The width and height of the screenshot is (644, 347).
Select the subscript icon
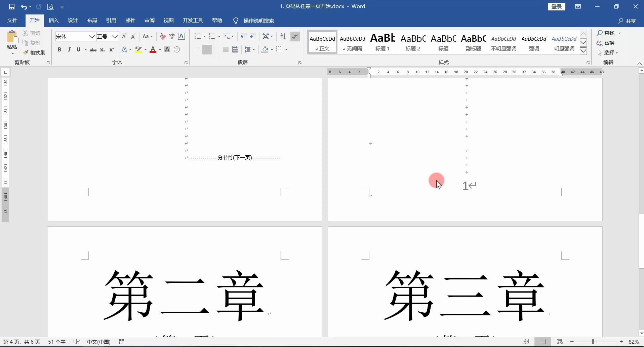point(103,50)
